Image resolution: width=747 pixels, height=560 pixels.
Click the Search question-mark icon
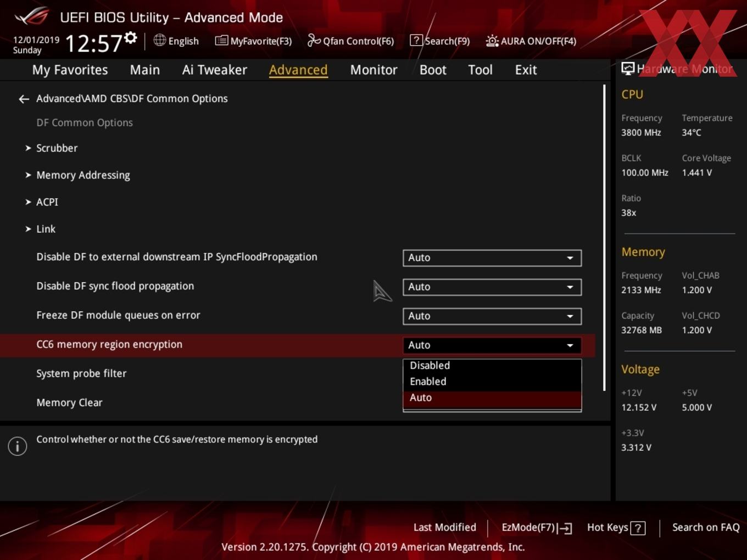pos(416,41)
